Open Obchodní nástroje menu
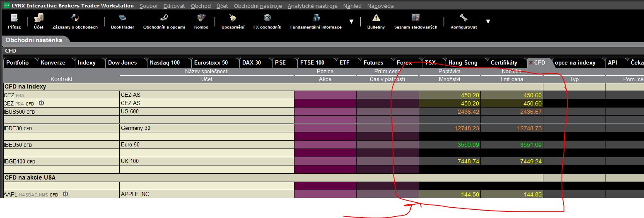 coord(258,6)
